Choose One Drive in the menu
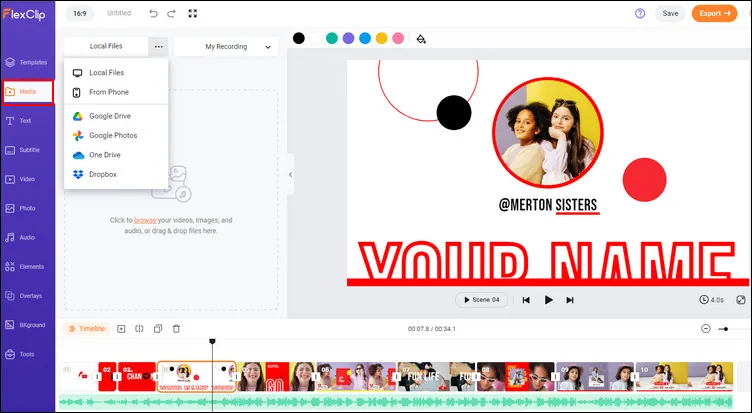The height and width of the screenshot is (413, 752). 116,155
